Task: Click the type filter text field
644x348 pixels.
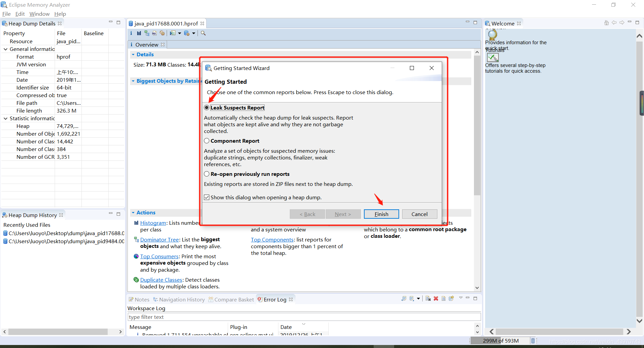Action: point(304,317)
